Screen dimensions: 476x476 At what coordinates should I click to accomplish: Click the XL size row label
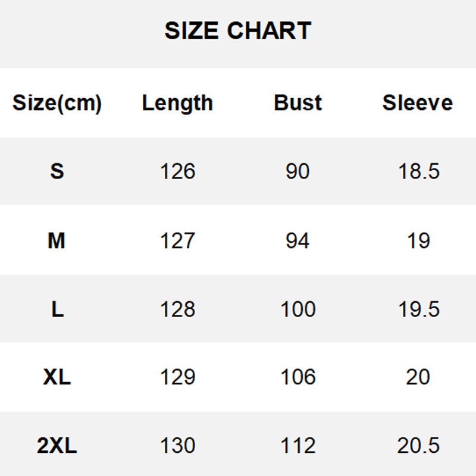pyautogui.click(x=57, y=377)
